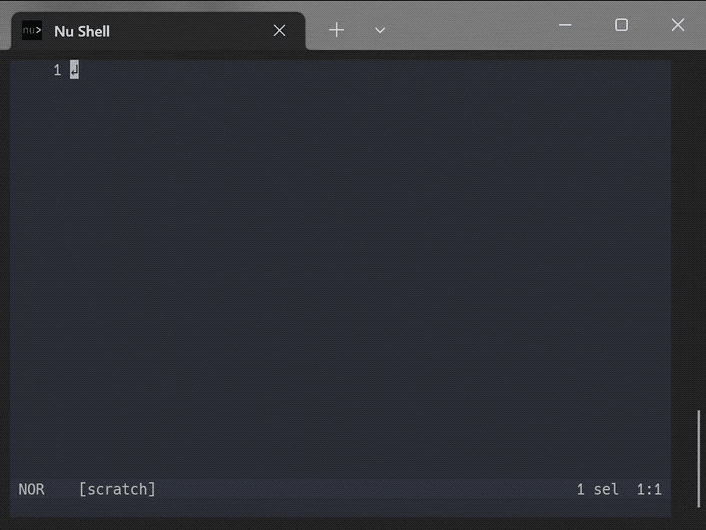Maximize the terminal window
706x530 pixels.
[621, 25]
